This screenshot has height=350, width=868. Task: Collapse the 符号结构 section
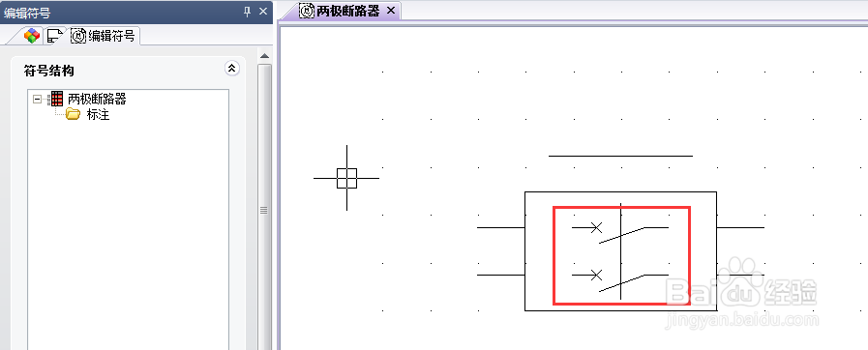(232, 69)
